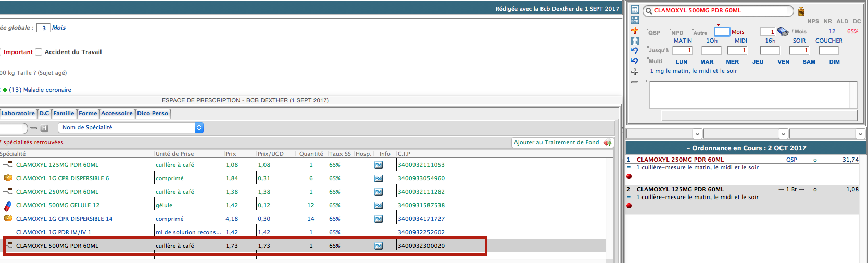Viewport: 868px width, 263px height.
Task: Open the Dico Perso tab
Action: point(153,113)
